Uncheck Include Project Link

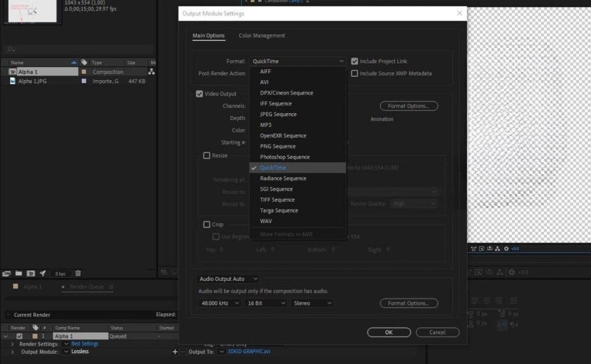coord(354,61)
